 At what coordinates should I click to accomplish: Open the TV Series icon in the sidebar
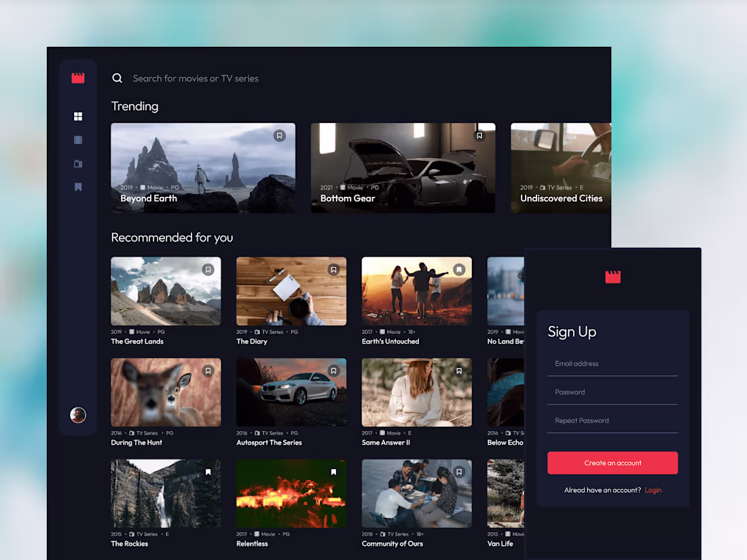[78, 164]
